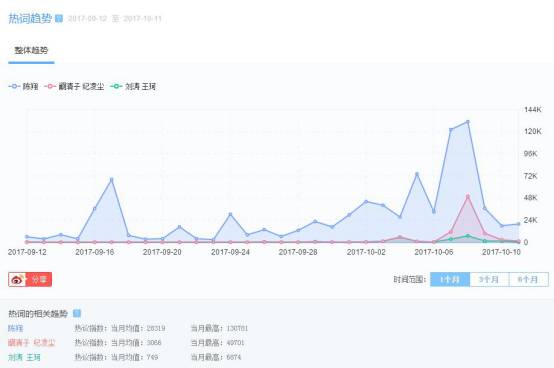This screenshot has width=554, height=368.
Task: Click the 热词的相关趋势 heading
Action: click(38, 314)
